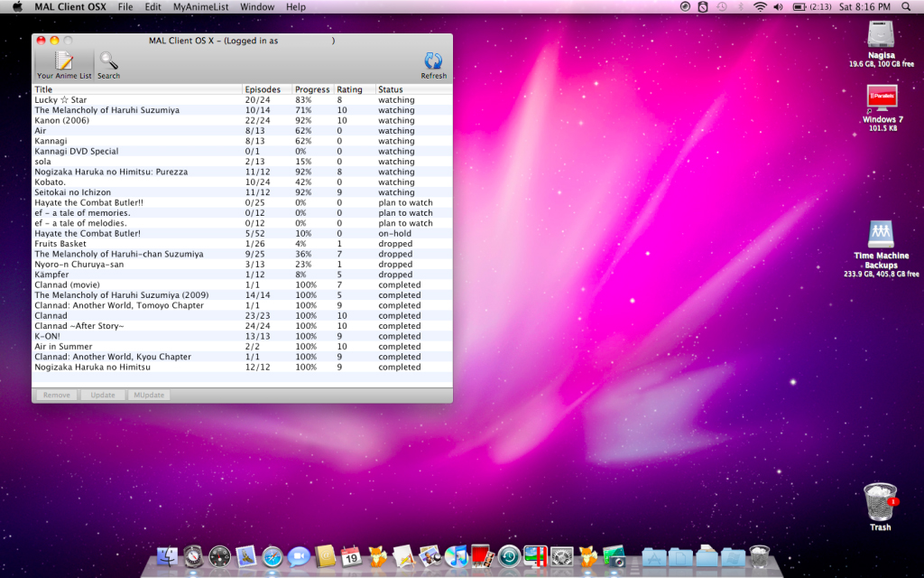
Task: Click the Bluetooth menu bar icon
Action: pos(741,7)
